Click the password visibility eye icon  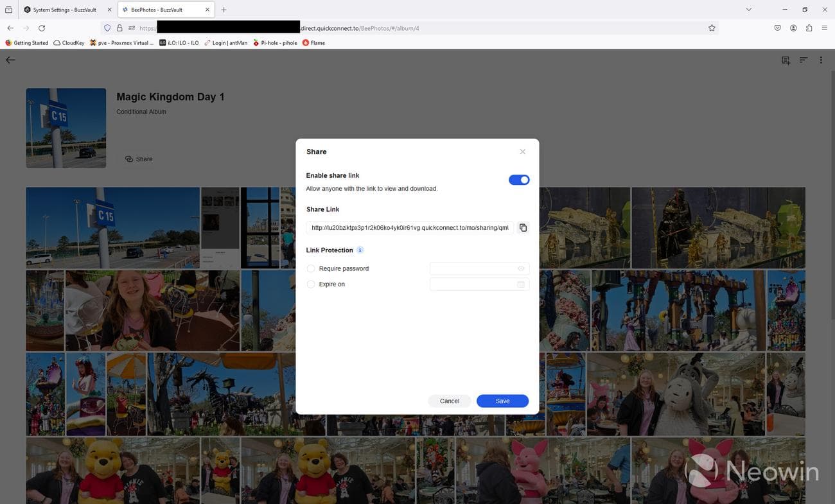(520, 268)
